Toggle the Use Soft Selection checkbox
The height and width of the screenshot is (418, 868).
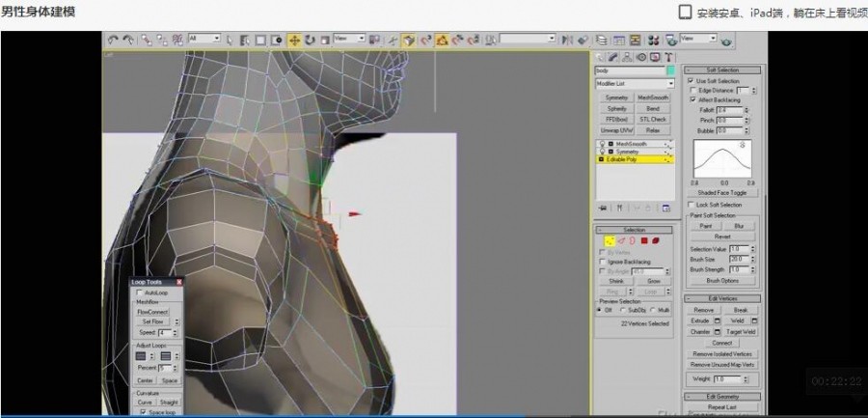pos(691,80)
